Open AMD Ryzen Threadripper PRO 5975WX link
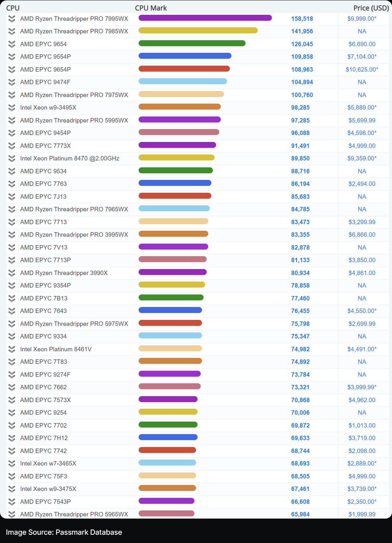 [x=74, y=324]
